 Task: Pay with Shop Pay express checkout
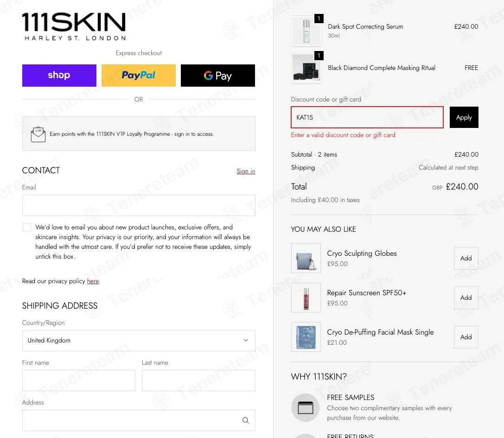click(59, 76)
